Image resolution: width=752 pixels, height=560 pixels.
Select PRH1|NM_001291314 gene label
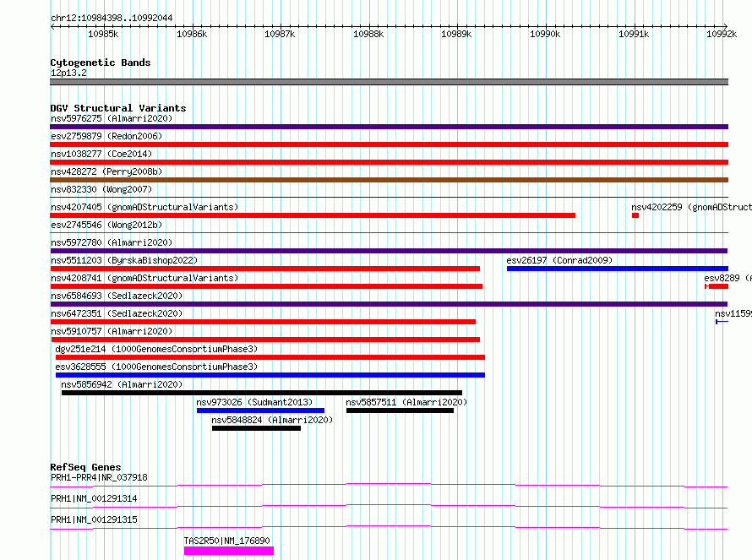(x=94, y=498)
